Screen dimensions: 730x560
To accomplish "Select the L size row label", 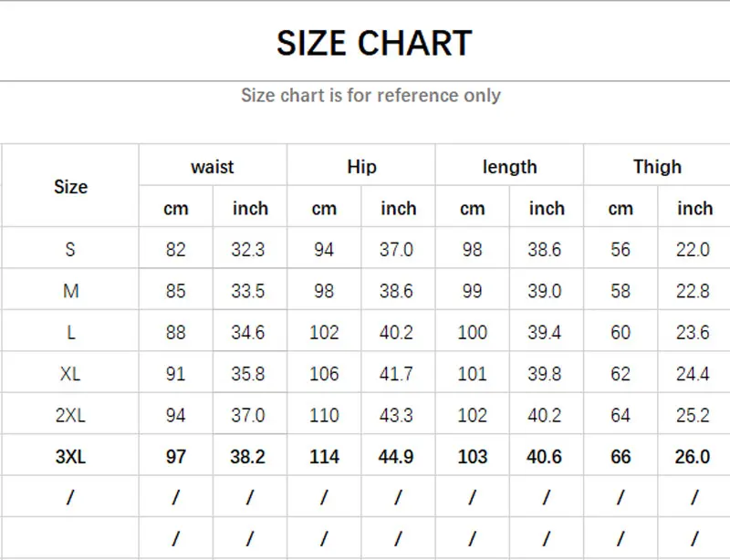I will (71, 332).
